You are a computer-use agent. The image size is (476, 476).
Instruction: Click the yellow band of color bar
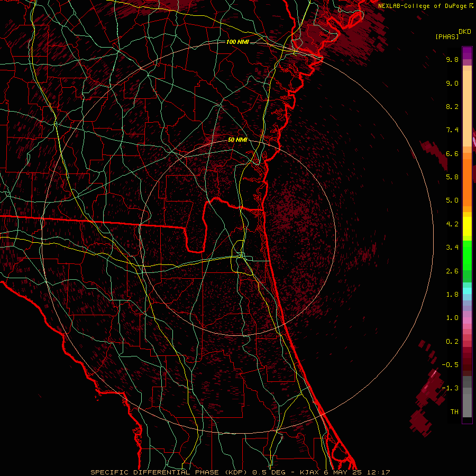pyautogui.click(x=467, y=226)
